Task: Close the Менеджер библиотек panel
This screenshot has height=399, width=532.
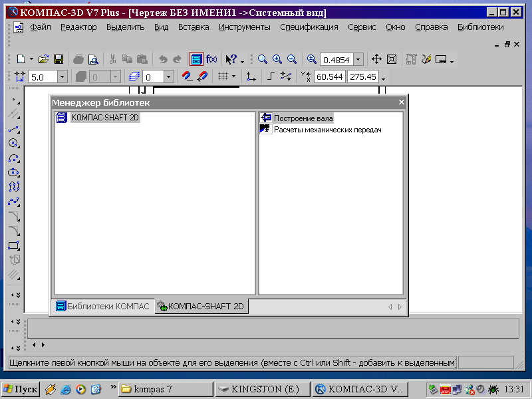Action: point(402,102)
